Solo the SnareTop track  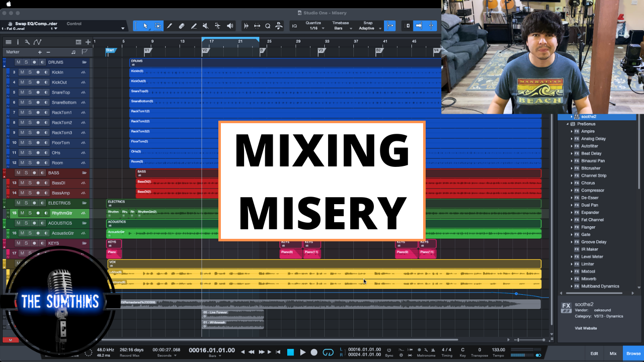click(x=30, y=93)
